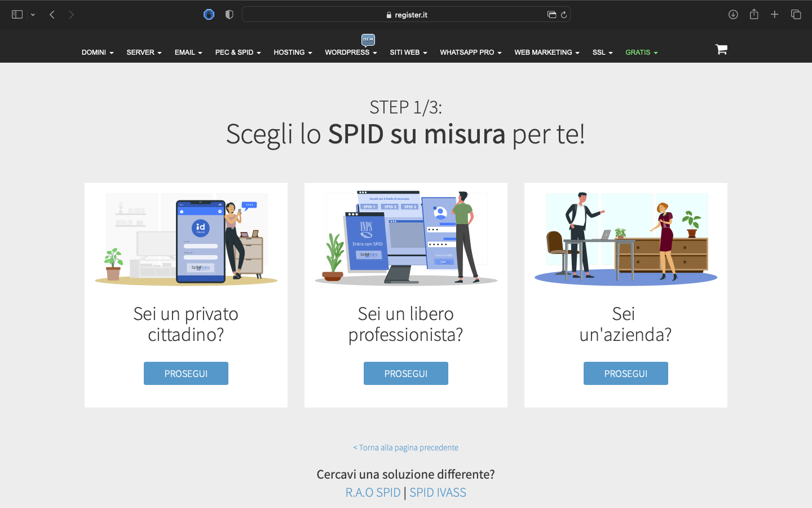Click PROSEGUI under 'Sei un'azienda?'
The height and width of the screenshot is (508, 812).
pyautogui.click(x=626, y=373)
